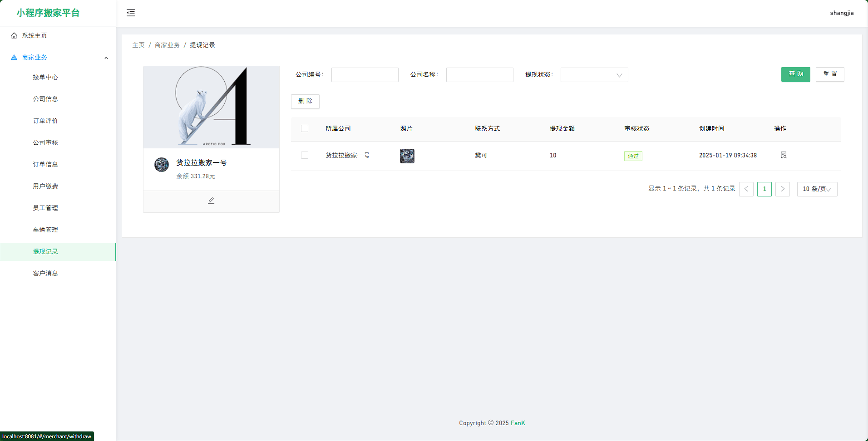Collapse the sidebar with the menu fold icon
Viewport: 868px width, 441px height.
[x=131, y=13]
